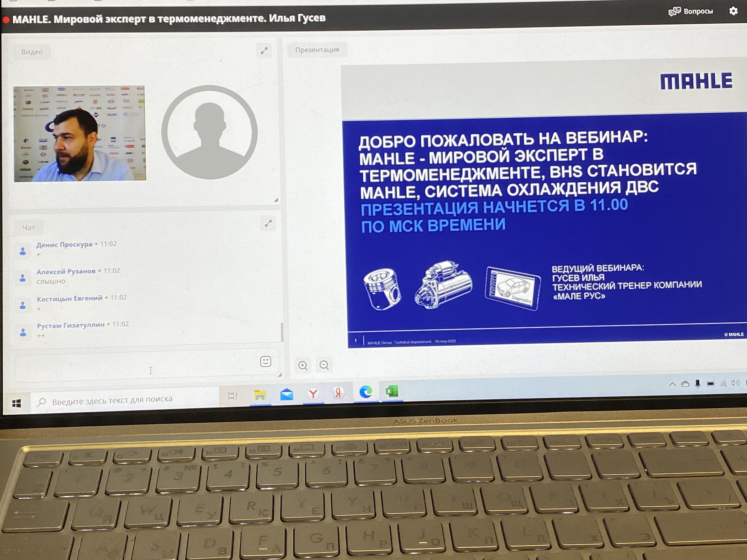The height and width of the screenshot is (560, 747).
Task: Click Костицын Евгений name in chat
Action: [69, 298]
